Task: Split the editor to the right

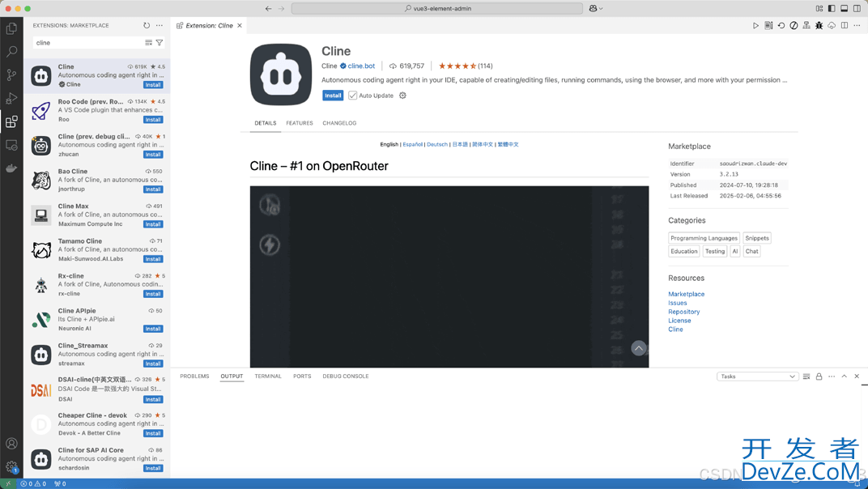Action: [x=845, y=25]
